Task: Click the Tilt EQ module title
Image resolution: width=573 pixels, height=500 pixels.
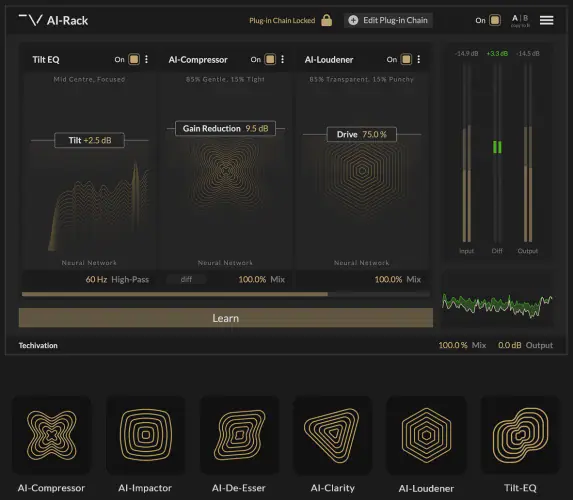Action: pos(46,60)
